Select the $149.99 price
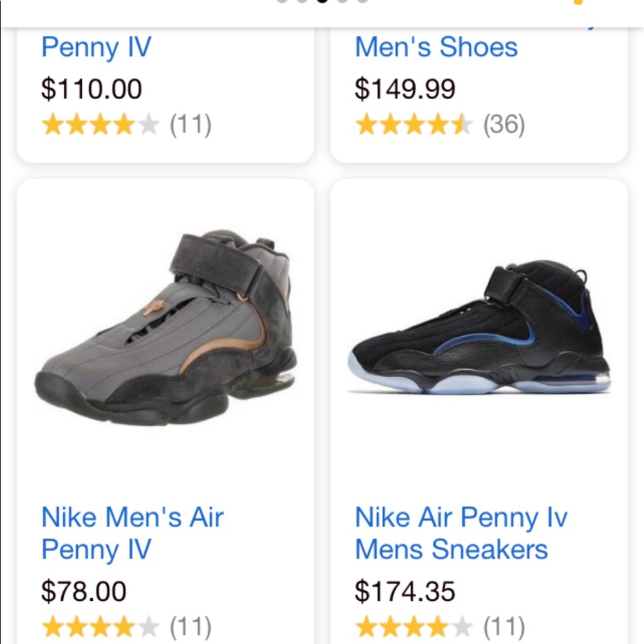 coord(405,88)
